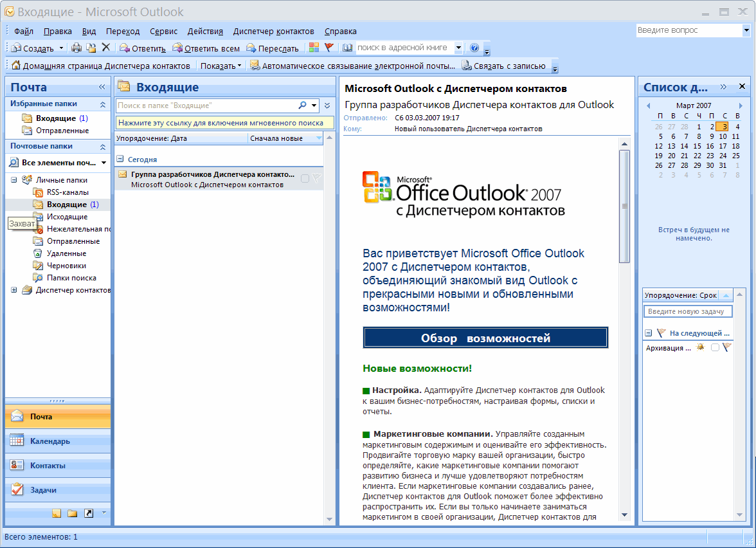
Task: Open the Inbox search options dropdown arrow
Action: [x=314, y=105]
